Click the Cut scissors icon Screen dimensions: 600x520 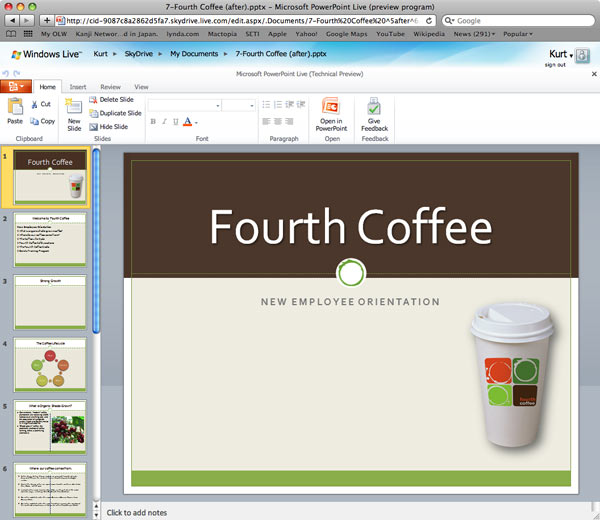tap(33, 104)
